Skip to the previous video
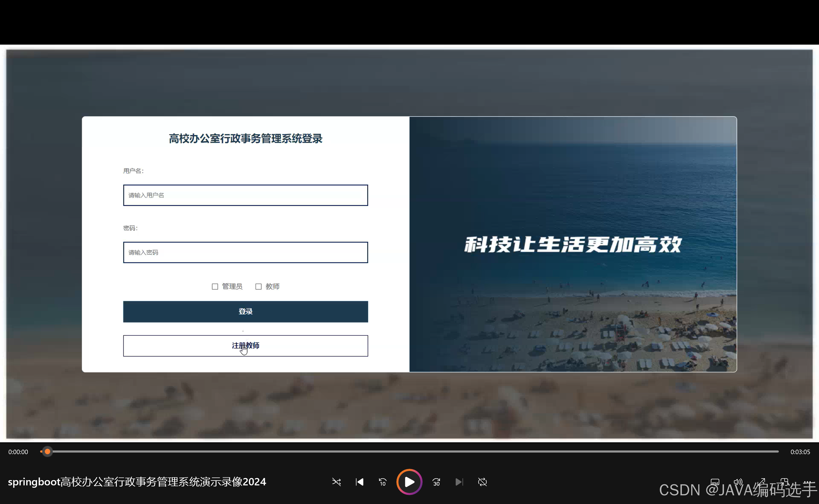819x504 pixels. [x=359, y=482]
